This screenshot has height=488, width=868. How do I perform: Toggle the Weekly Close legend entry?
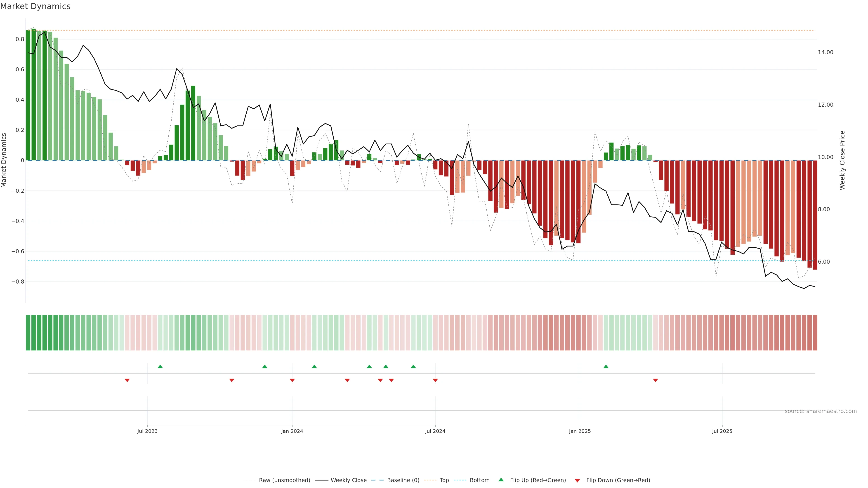point(348,480)
